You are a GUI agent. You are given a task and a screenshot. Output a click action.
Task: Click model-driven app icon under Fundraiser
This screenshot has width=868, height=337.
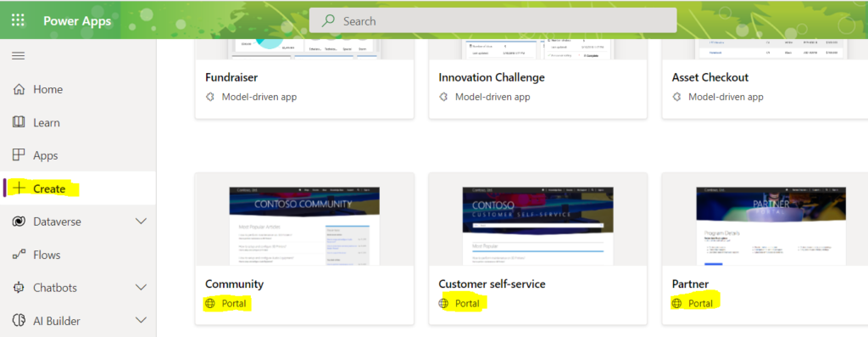tap(210, 97)
